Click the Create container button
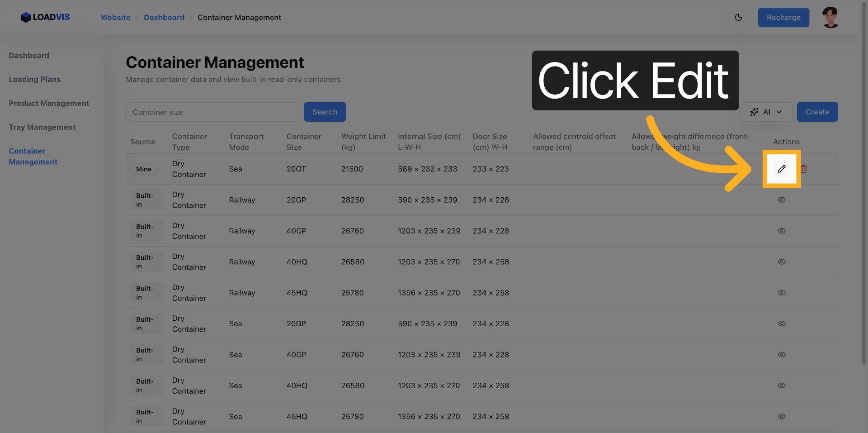The width and height of the screenshot is (868, 433). 817,112
